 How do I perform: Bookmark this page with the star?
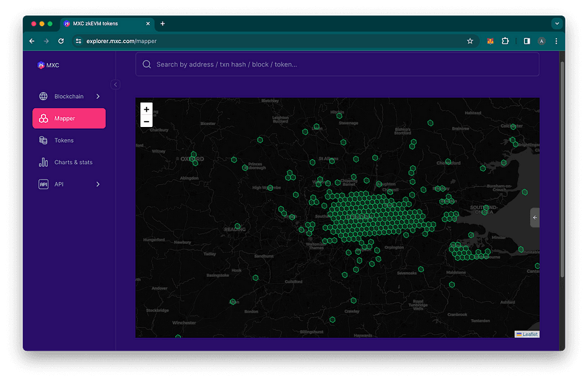tap(470, 41)
